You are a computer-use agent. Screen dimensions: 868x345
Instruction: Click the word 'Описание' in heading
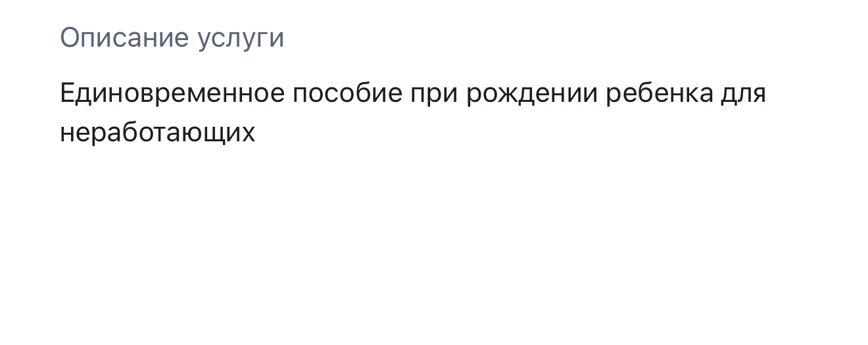click(124, 38)
